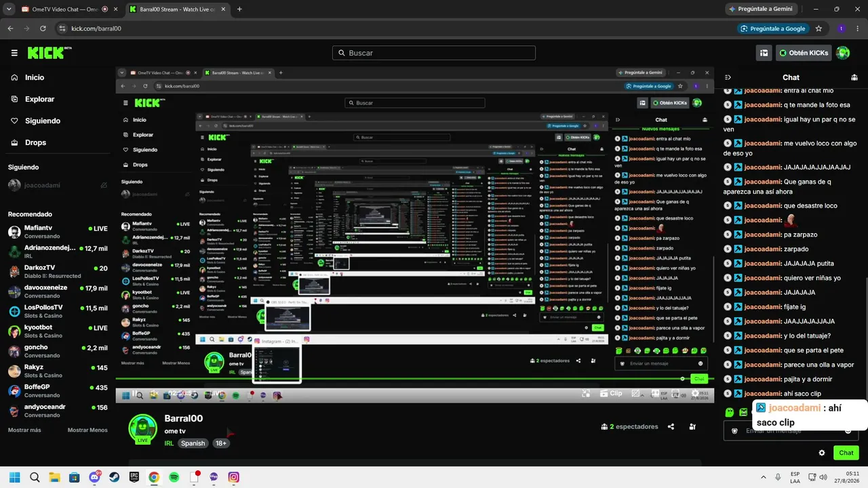
Task: Bookmark this page with star icon
Action: [x=818, y=28]
